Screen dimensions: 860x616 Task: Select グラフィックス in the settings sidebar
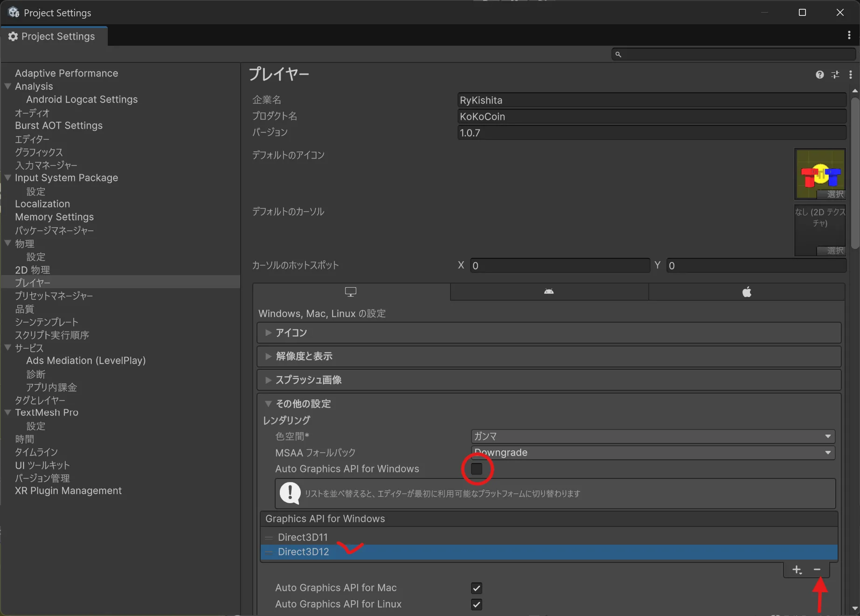click(39, 152)
